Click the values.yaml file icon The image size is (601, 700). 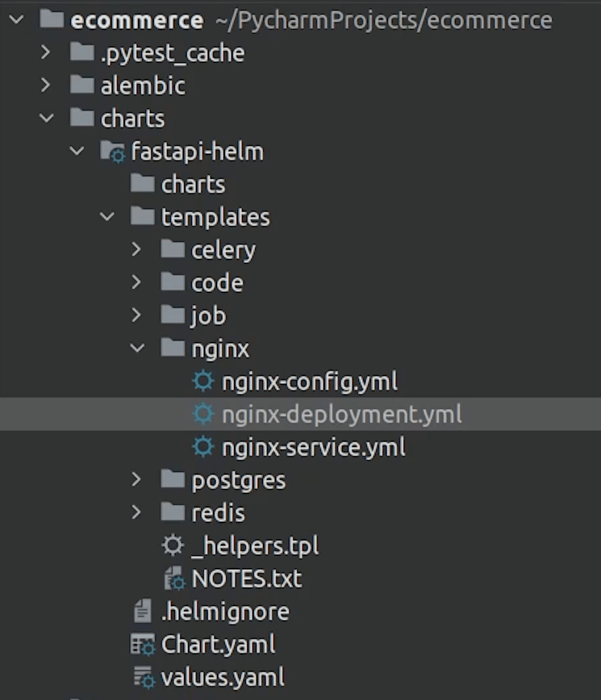144,677
